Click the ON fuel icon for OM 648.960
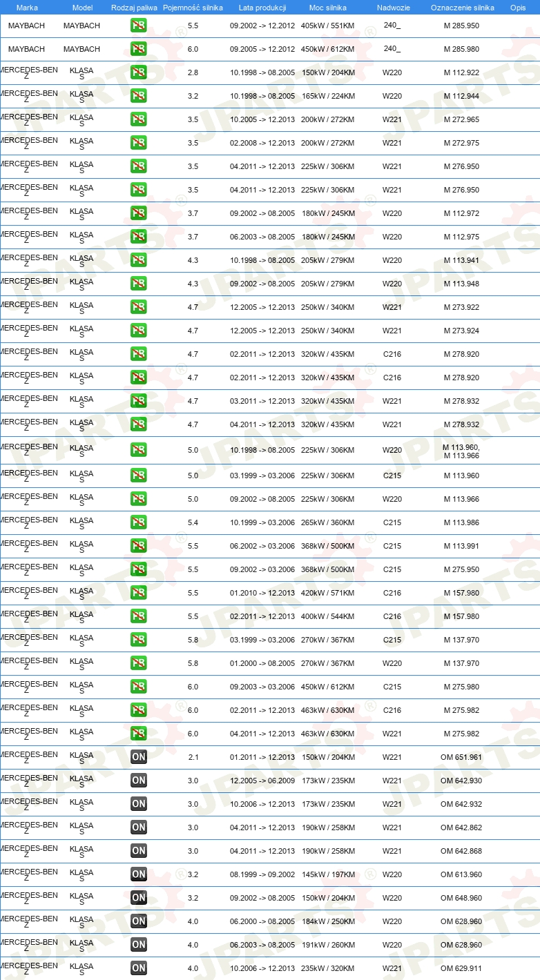This screenshot has width=540, height=980. point(139,899)
